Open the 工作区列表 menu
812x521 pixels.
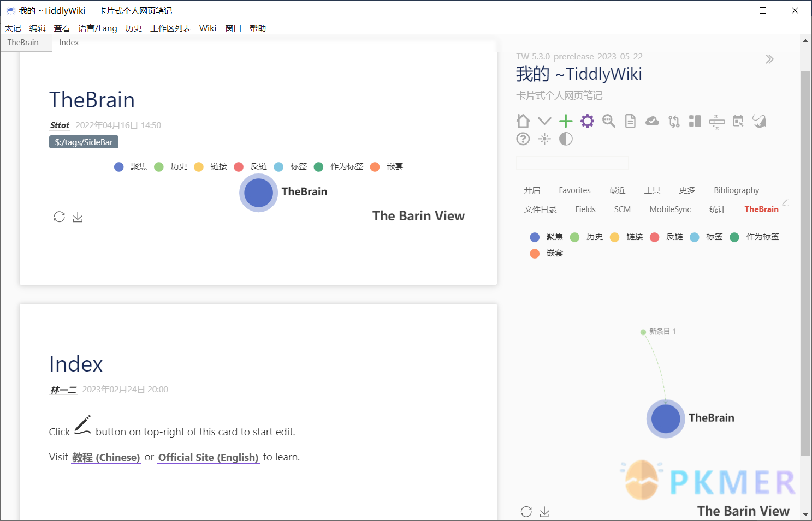coord(170,28)
